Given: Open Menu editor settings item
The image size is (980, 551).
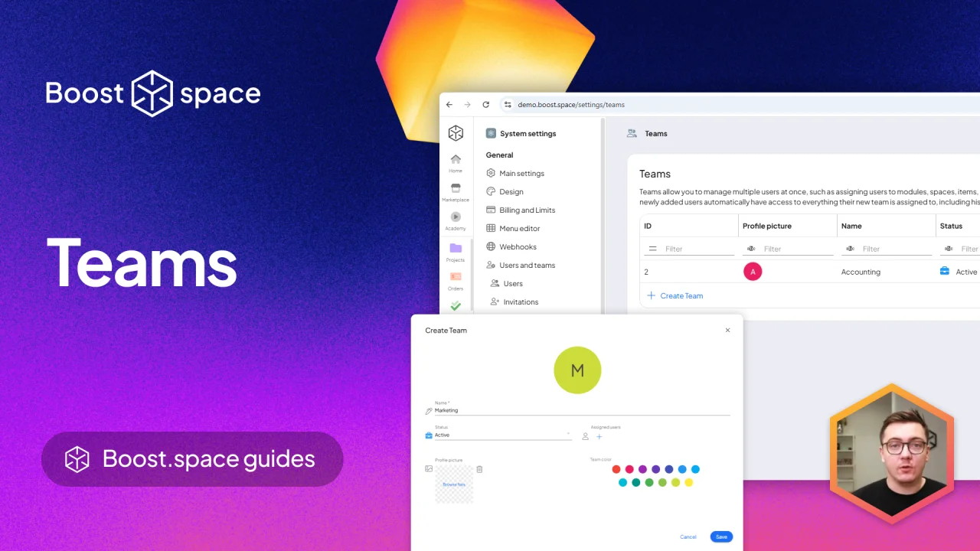Looking at the screenshot, I should click(x=513, y=228).
